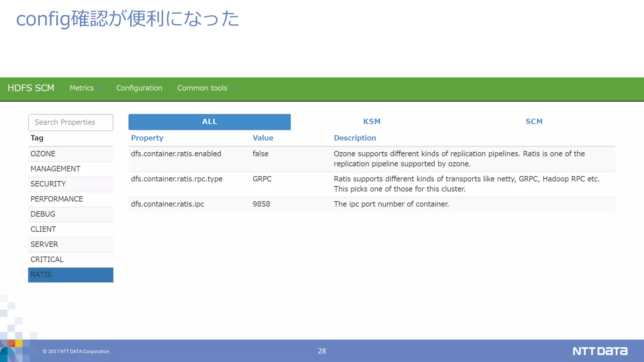Focus the Search Properties field
This screenshot has height=362, width=644.
click(x=71, y=122)
